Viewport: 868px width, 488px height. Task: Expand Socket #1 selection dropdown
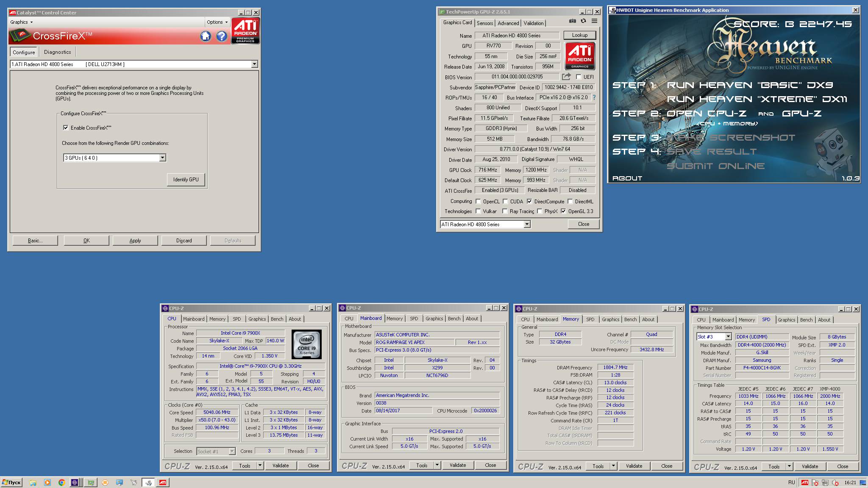click(232, 451)
